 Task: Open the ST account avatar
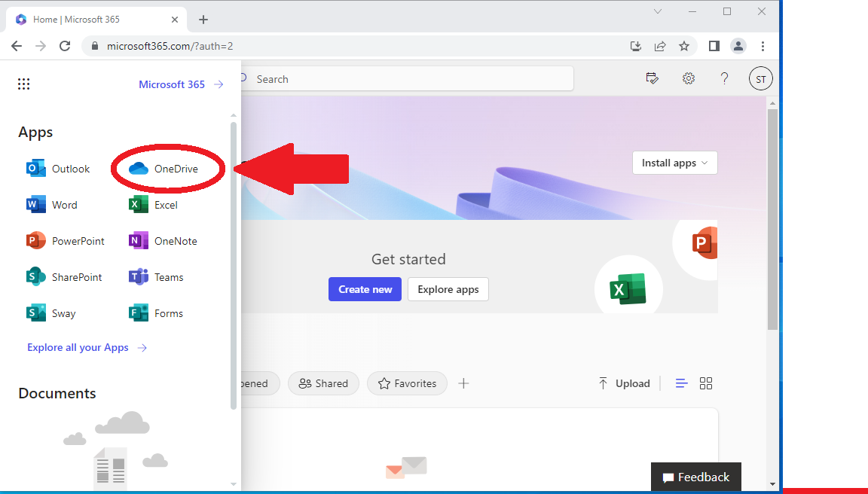(760, 79)
